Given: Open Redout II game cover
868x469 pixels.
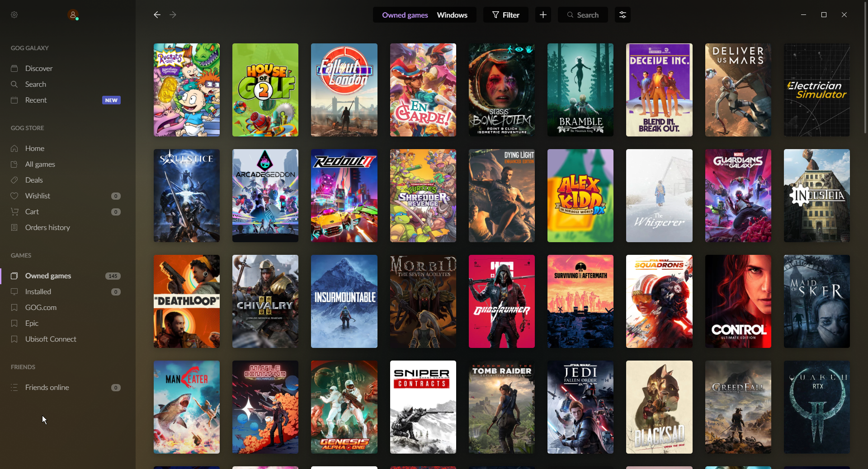Looking at the screenshot, I should pos(344,196).
